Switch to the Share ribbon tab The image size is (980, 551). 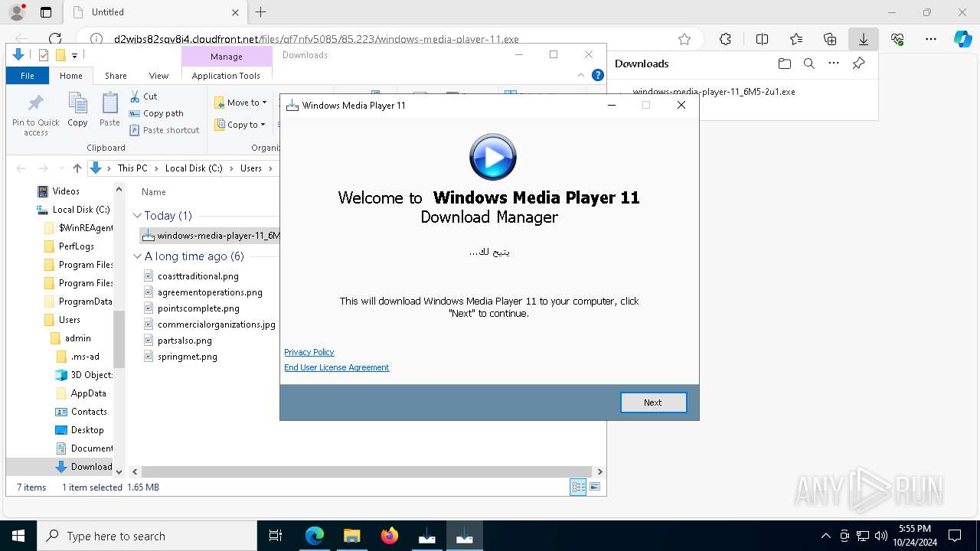(116, 76)
